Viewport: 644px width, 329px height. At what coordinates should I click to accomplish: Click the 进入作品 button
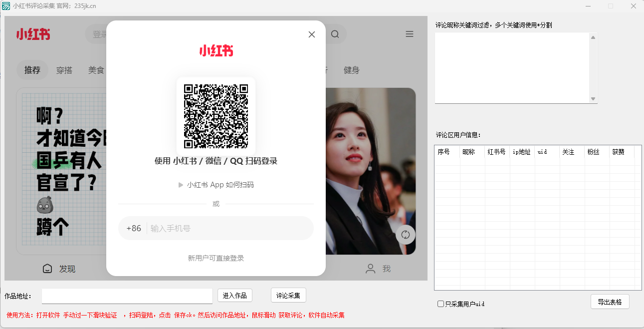[x=234, y=296]
